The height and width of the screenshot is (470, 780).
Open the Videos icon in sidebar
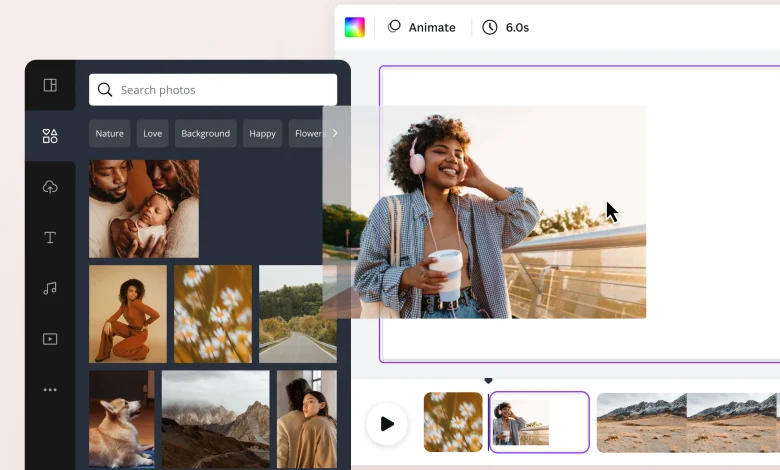point(50,339)
